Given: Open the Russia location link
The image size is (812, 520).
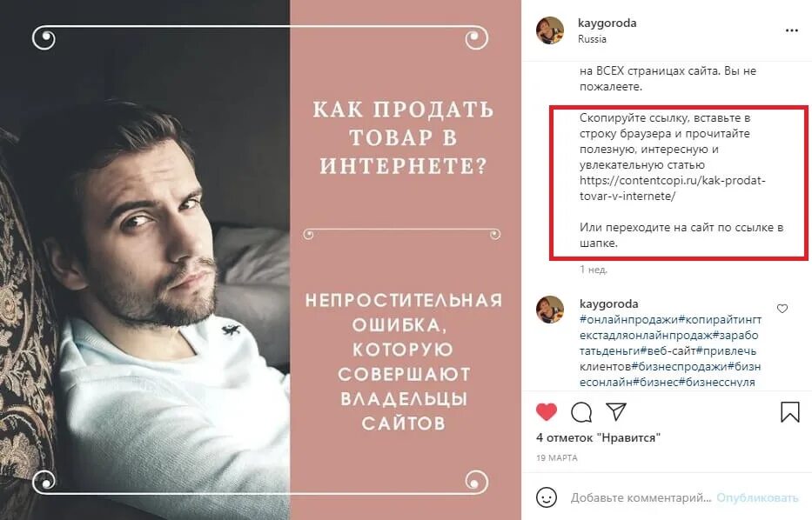Looking at the screenshot, I should [592, 39].
